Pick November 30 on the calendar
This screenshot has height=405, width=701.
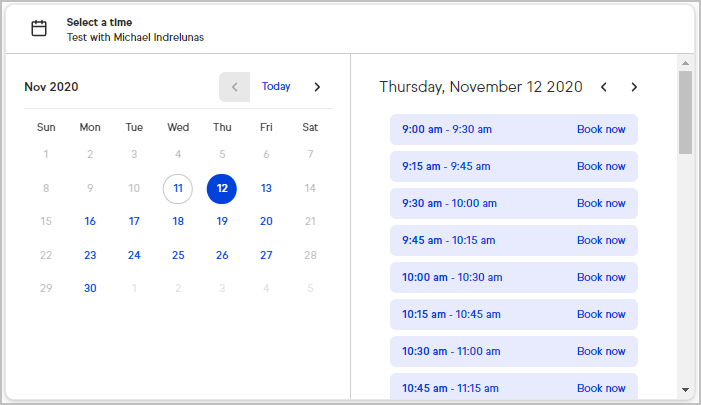pyautogui.click(x=90, y=288)
